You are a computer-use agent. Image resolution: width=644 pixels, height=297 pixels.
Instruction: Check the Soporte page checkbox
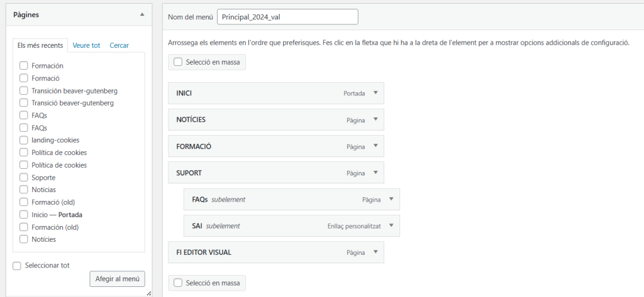pyautogui.click(x=24, y=177)
